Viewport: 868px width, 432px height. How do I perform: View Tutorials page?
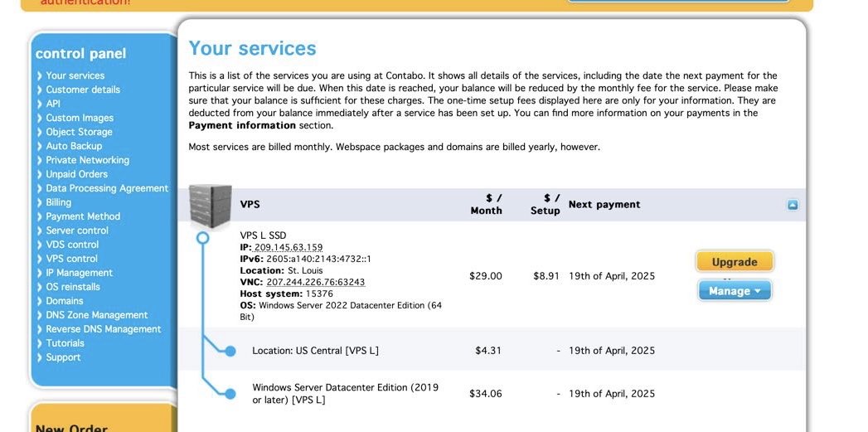click(65, 342)
